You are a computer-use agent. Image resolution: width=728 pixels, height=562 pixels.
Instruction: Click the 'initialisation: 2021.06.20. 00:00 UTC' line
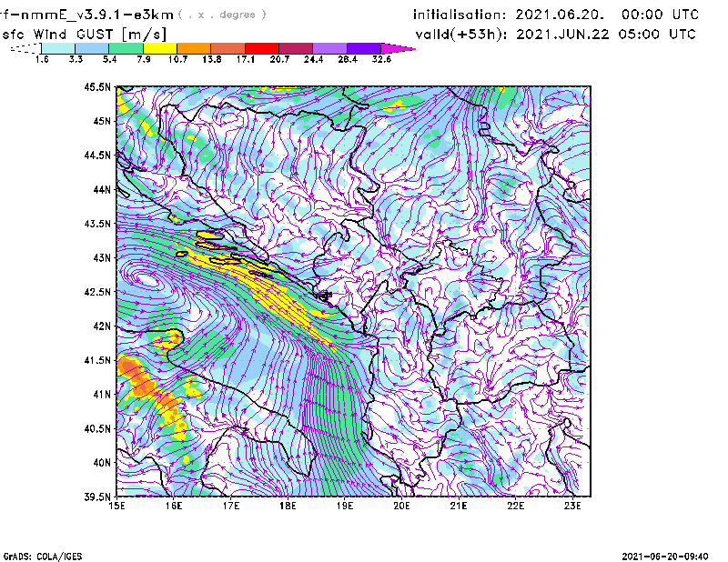556,15
